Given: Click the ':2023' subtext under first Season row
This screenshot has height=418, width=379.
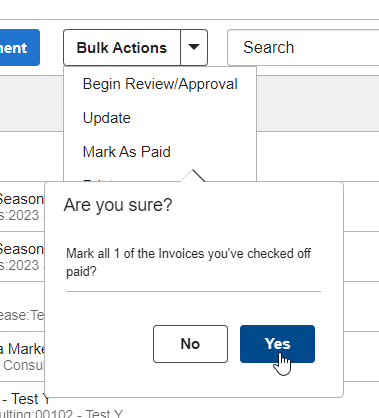Looking at the screenshot, I should click(22, 215).
